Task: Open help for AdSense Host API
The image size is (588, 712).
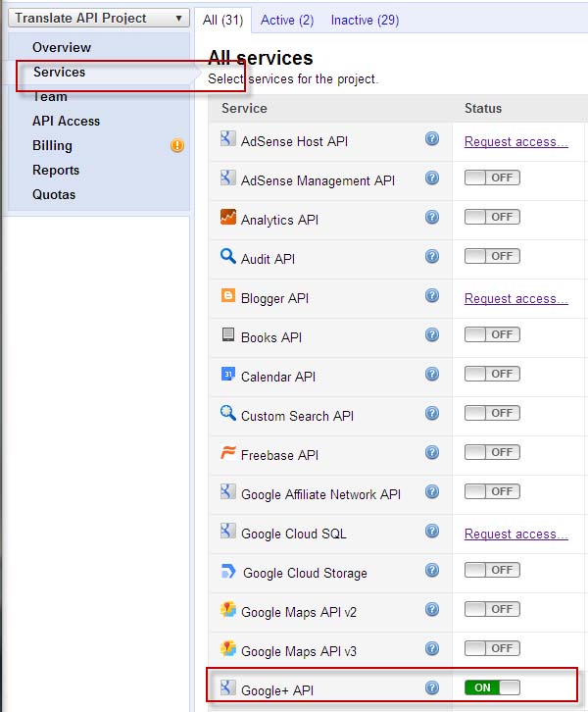Action: (432, 138)
